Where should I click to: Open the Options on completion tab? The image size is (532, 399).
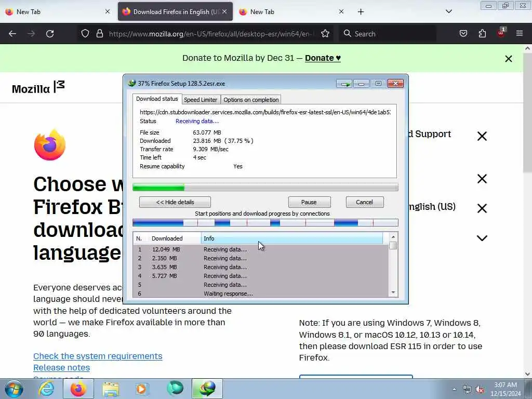pyautogui.click(x=251, y=100)
